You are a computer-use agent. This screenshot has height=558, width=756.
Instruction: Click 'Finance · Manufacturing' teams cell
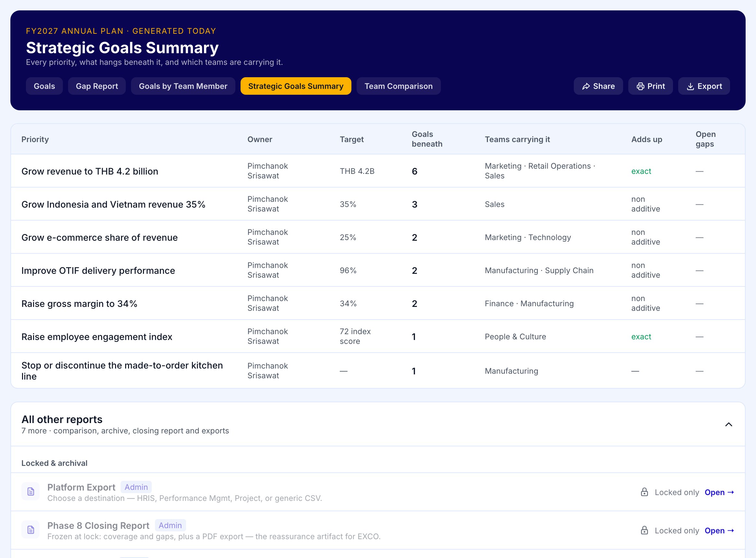(x=529, y=303)
